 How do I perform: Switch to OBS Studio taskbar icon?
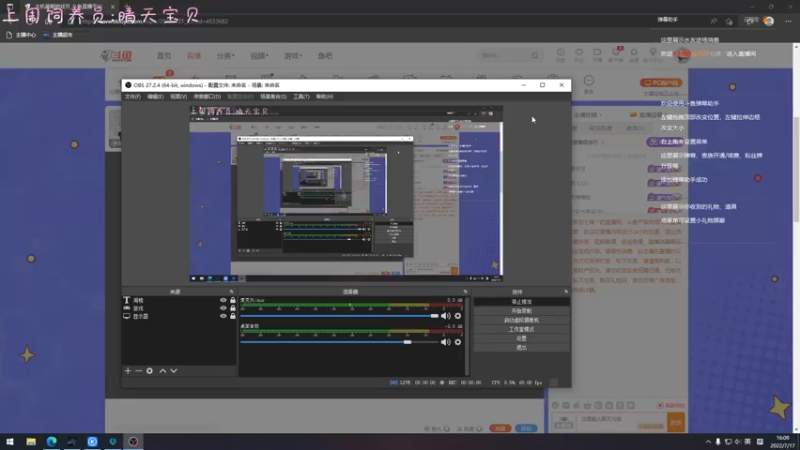pyautogui.click(x=133, y=441)
